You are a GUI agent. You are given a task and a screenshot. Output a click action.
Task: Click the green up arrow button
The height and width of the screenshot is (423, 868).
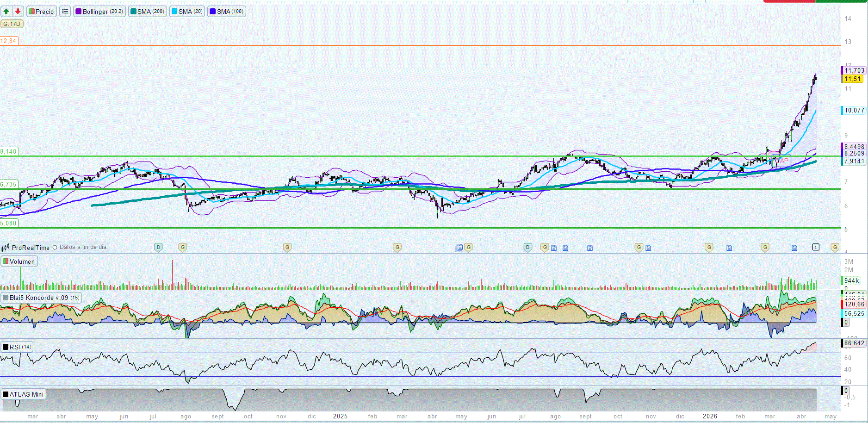(6, 12)
